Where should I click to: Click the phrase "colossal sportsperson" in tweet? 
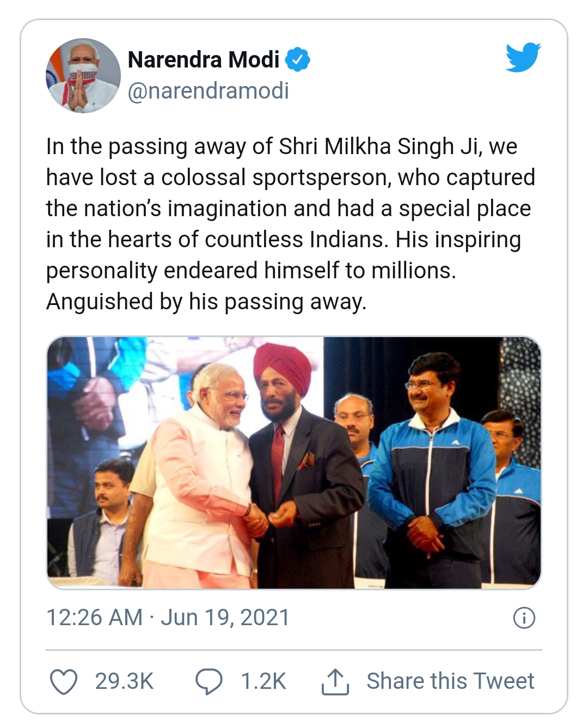276,178
